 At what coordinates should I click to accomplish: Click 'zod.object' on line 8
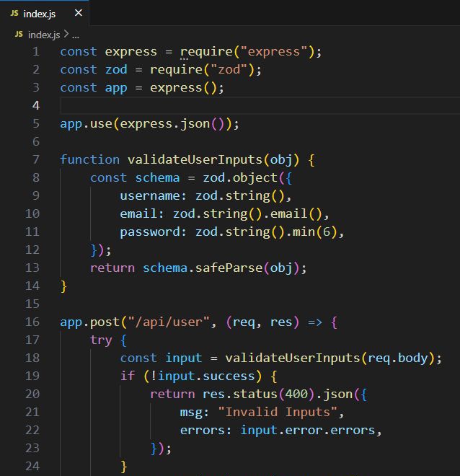point(240,178)
